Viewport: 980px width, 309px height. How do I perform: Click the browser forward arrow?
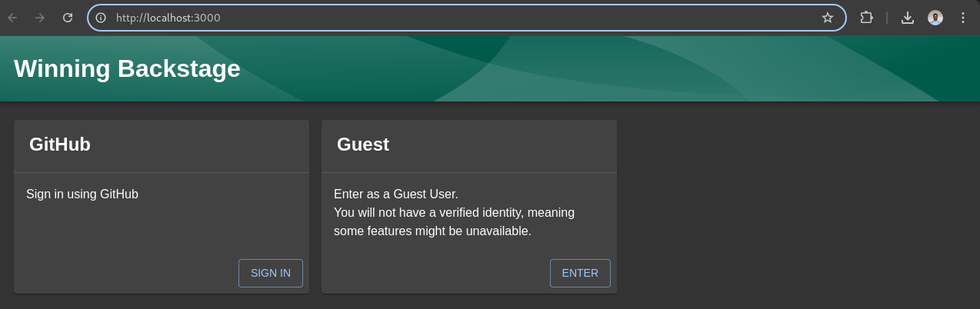pos(40,18)
